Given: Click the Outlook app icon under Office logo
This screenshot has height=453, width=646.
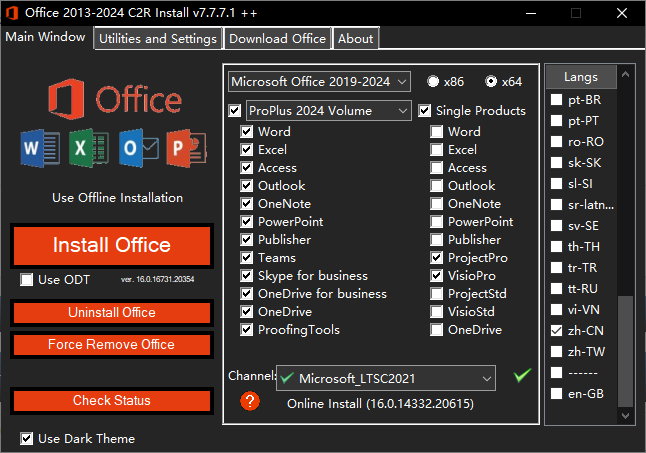Looking at the screenshot, I should coord(138,148).
